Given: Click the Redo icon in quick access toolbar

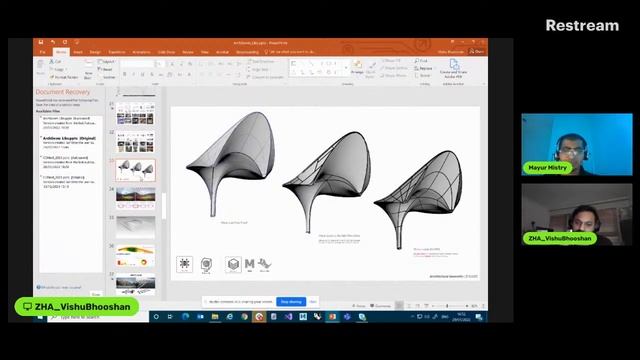Looking at the screenshot, I should point(64,42).
